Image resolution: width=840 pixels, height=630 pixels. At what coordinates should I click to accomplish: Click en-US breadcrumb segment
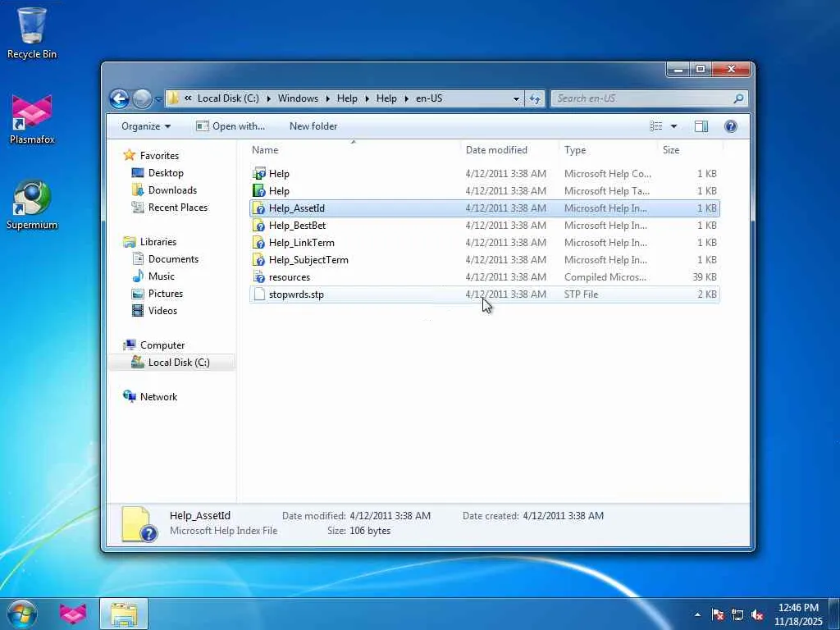429,98
